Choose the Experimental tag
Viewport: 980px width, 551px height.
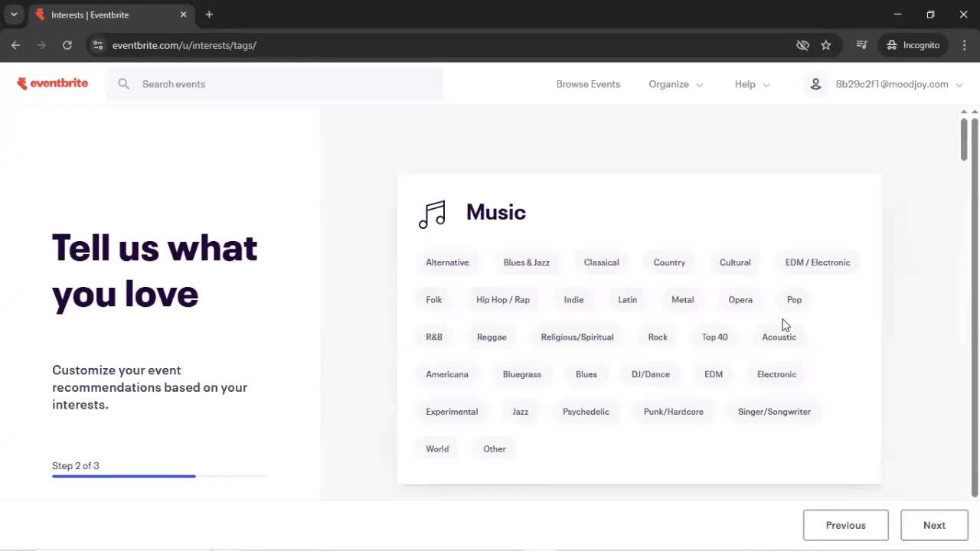452,412
